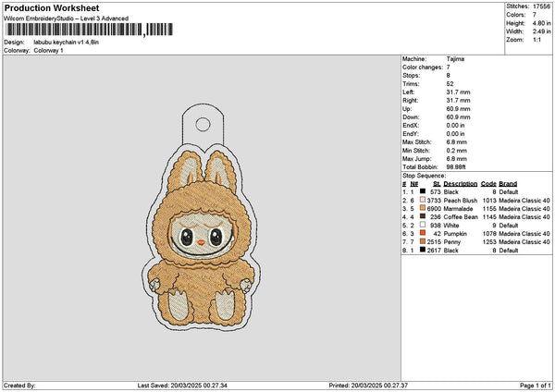Click the "Down:" measurement label
The image size is (555, 392).
coord(411,117)
